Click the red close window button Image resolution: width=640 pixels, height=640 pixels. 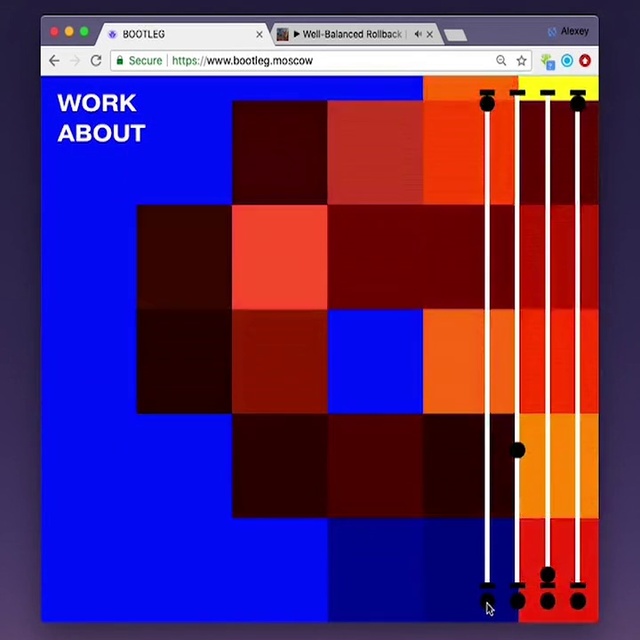point(54,32)
